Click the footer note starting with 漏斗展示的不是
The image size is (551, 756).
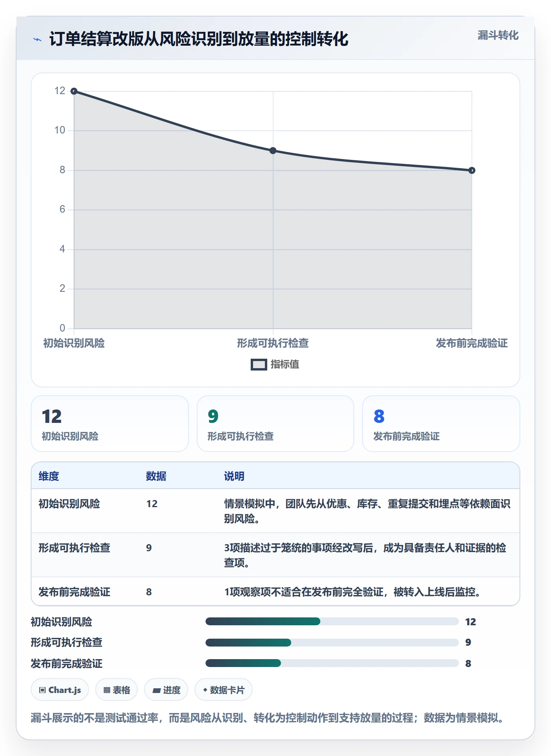point(267,718)
